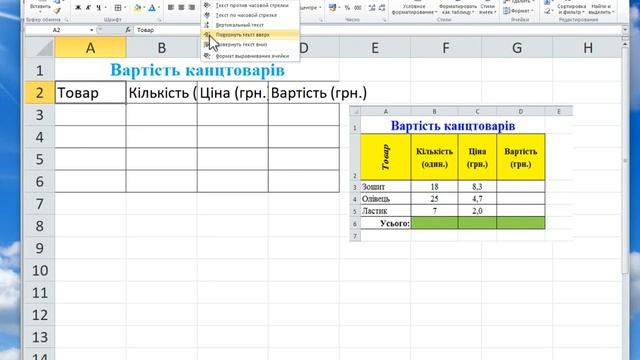Select column E header
640x360 pixels.
tap(375, 48)
